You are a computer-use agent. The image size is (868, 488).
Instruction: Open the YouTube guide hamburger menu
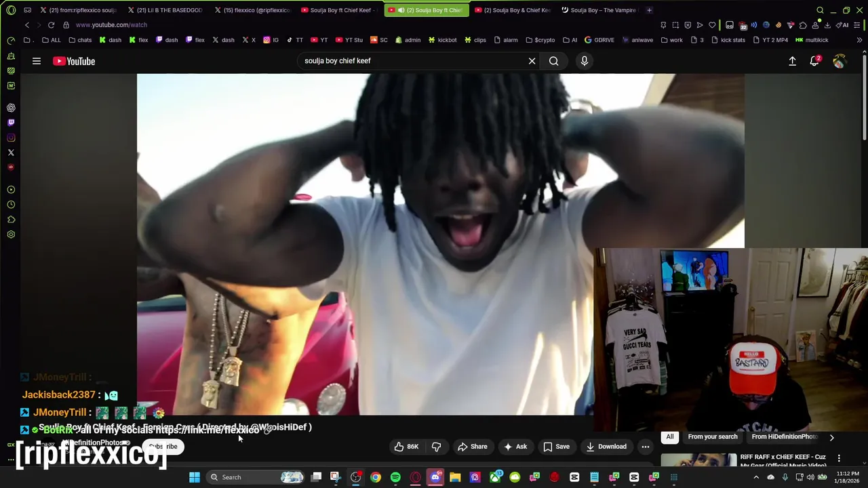coord(37,61)
